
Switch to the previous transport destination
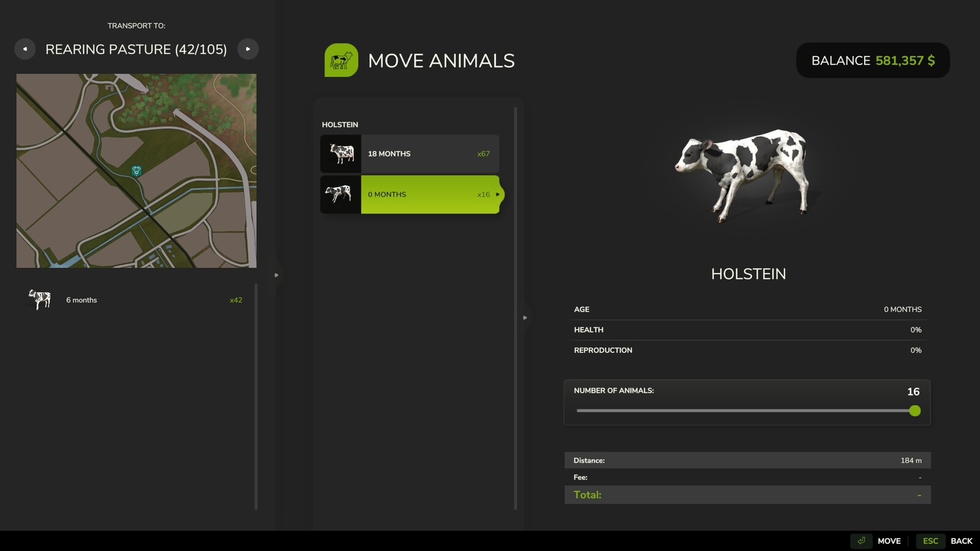tap(25, 49)
